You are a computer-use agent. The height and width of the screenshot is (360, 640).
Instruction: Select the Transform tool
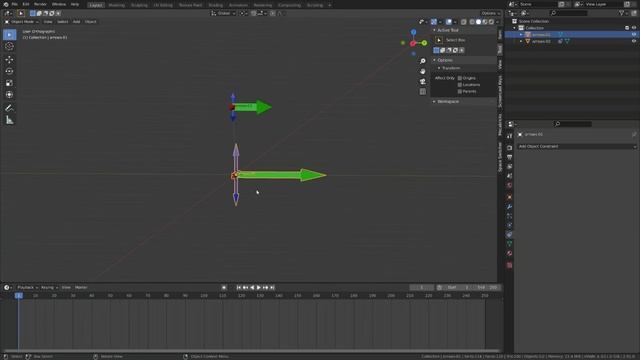click(9, 95)
